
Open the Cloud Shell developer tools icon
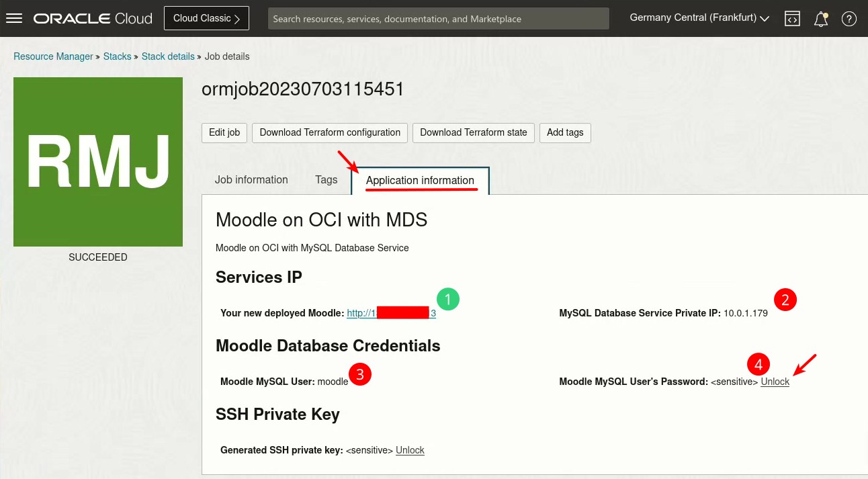coord(793,19)
